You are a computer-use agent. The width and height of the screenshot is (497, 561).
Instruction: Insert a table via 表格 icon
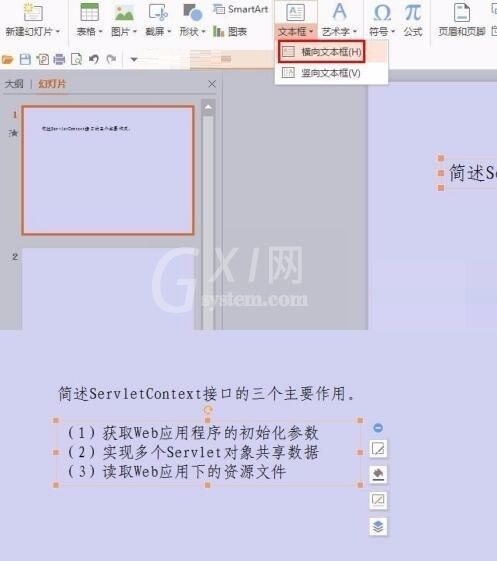pyautogui.click(x=89, y=12)
